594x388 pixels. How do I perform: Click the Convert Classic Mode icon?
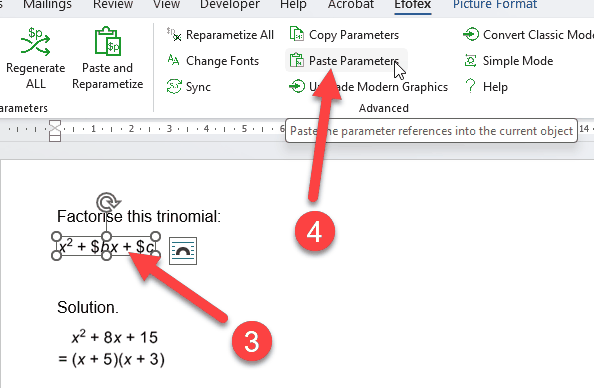click(x=471, y=34)
